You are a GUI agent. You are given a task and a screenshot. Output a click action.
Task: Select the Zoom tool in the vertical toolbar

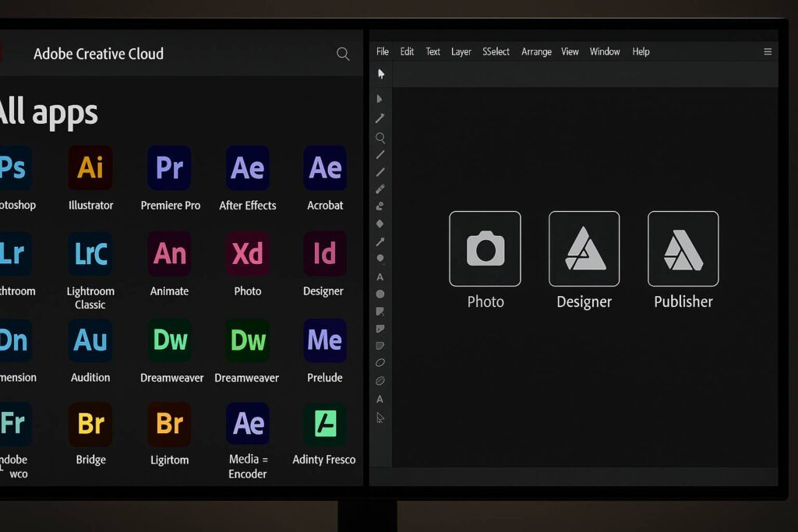(380, 138)
